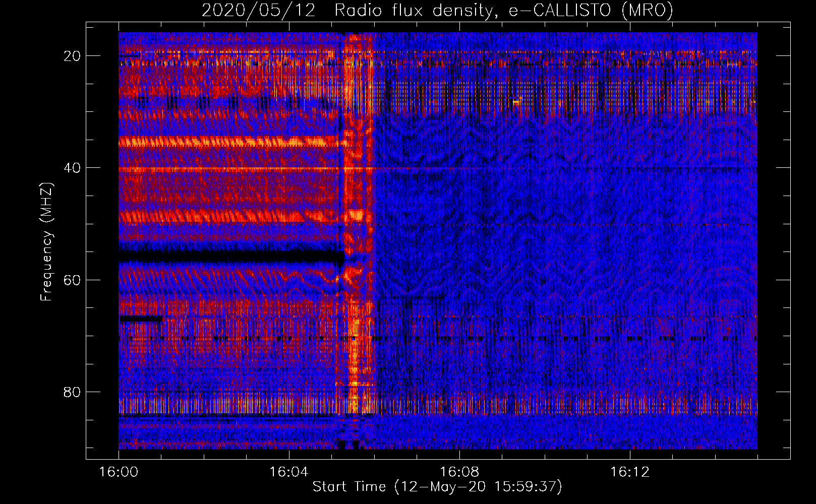Click the 80 MHz frequency tick label

72,392
